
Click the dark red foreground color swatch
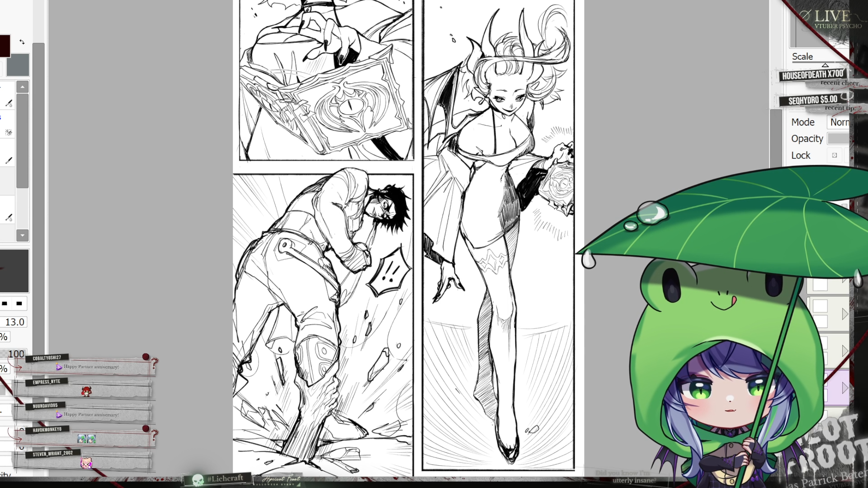[x=5, y=46]
